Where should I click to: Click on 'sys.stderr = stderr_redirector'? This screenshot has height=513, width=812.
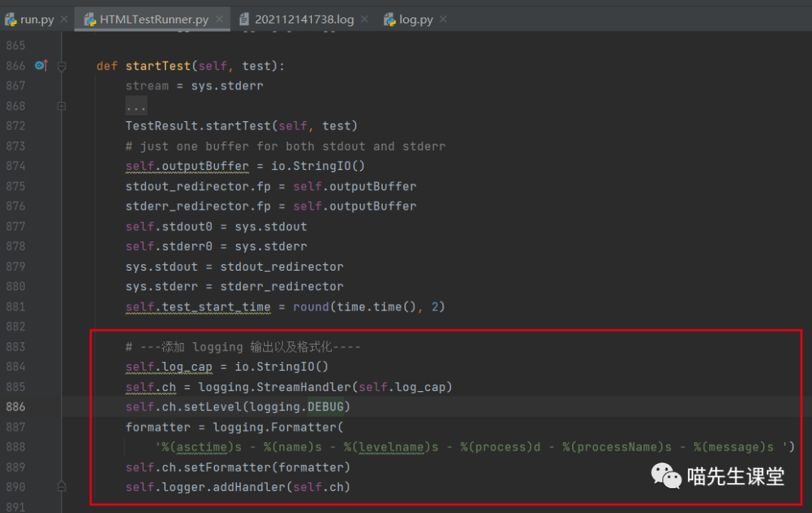click(234, 287)
